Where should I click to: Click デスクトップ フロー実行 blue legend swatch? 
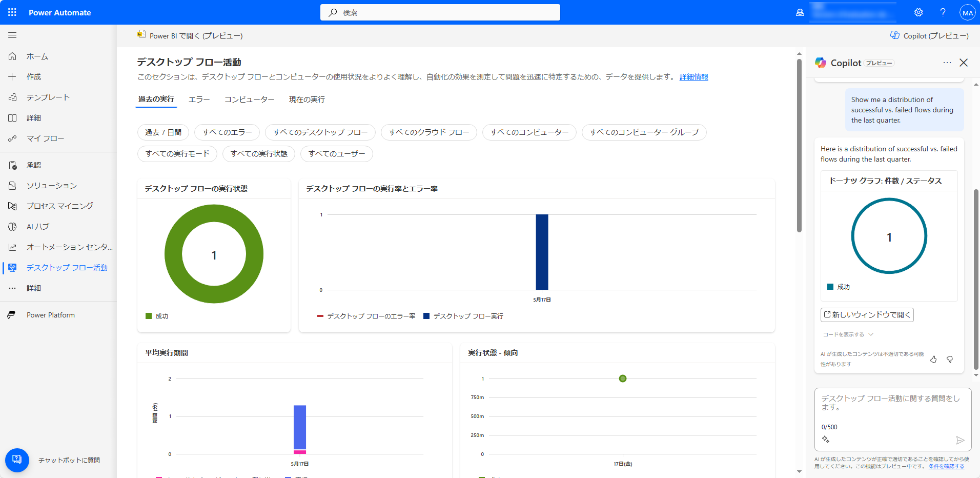[x=426, y=316]
